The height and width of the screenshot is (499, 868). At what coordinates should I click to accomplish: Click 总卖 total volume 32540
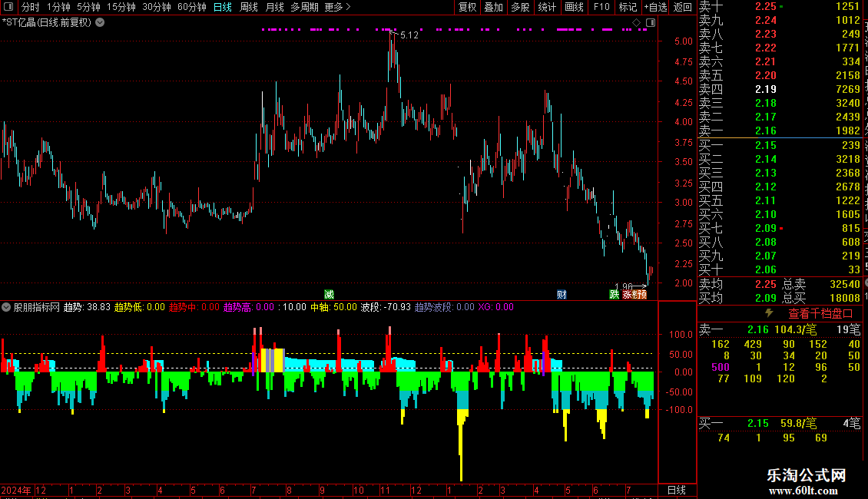(x=845, y=284)
